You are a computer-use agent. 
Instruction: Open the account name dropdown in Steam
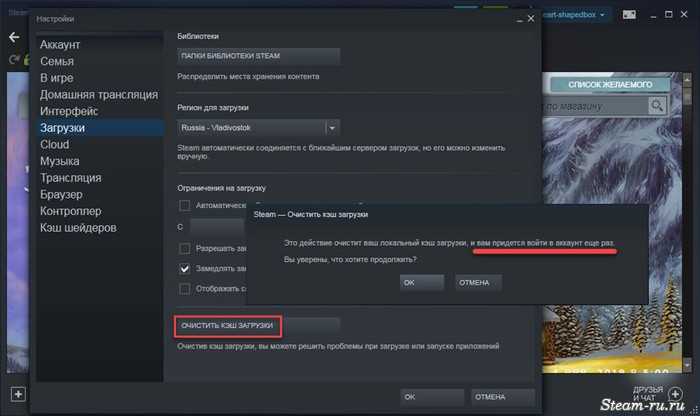click(x=574, y=15)
